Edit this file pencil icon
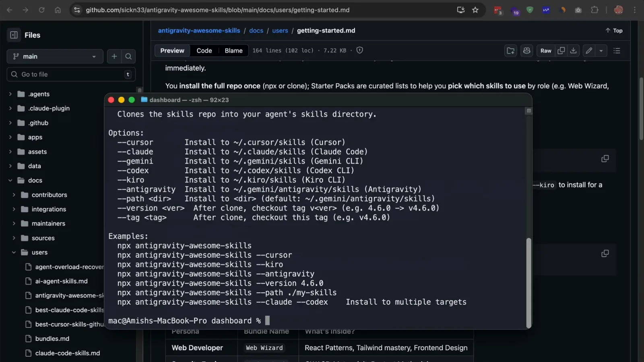This screenshot has height=362, width=644. click(589, 51)
